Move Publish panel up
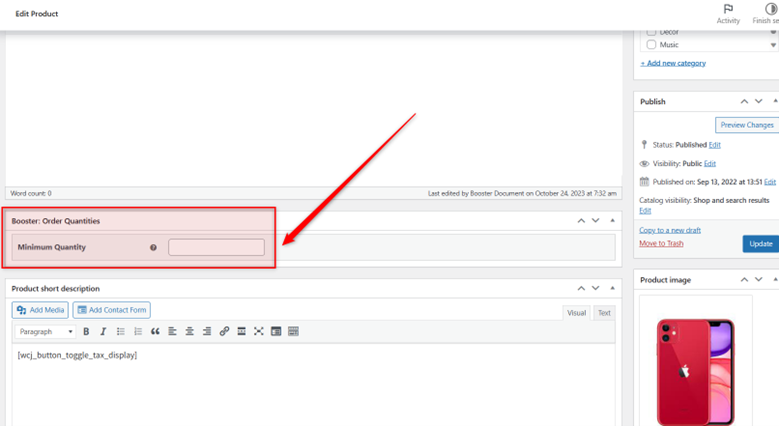 pos(744,101)
